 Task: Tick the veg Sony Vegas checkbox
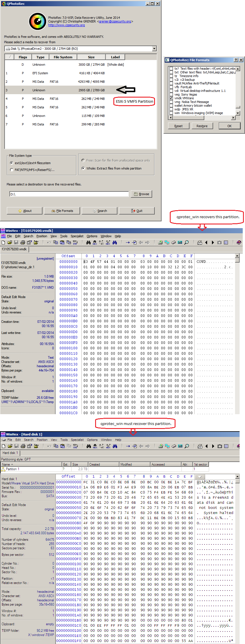coord(171,94)
